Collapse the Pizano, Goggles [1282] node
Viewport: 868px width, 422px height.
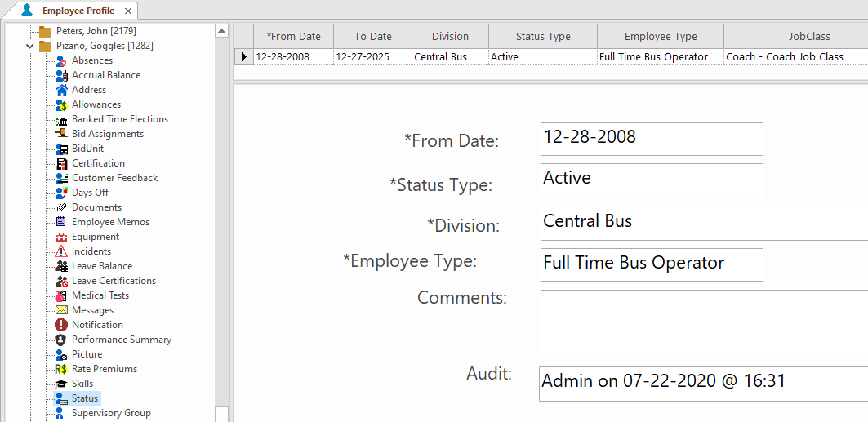[x=30, y=46]
